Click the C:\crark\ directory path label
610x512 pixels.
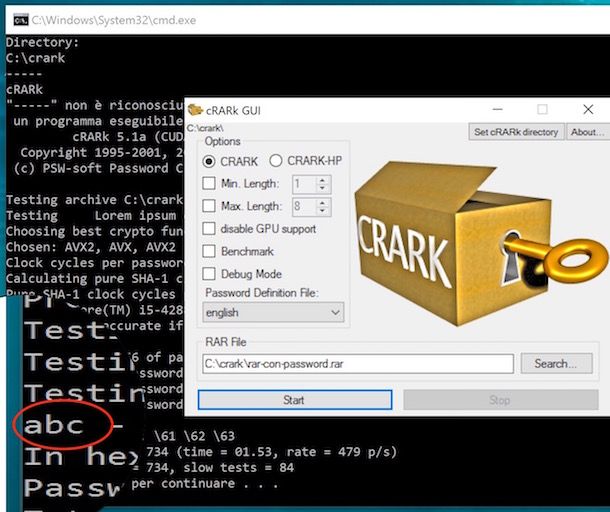pos(205,128)
